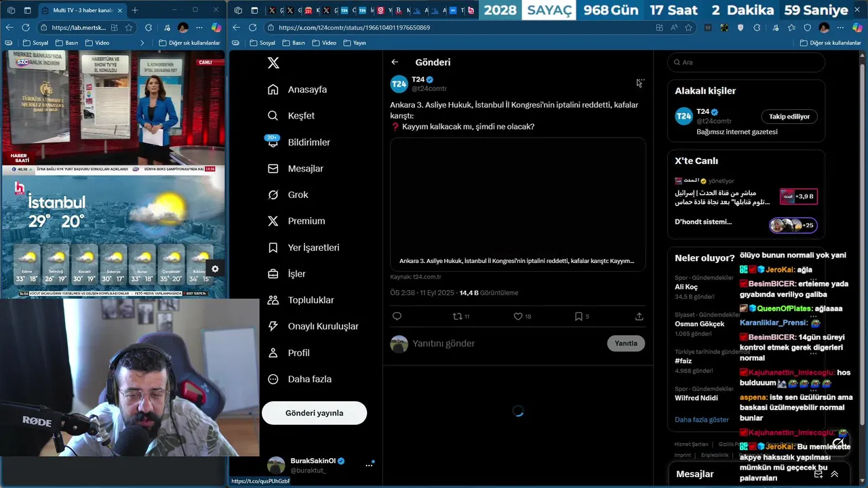Open Basın bookmarks folder in X window
Screen dimensions: 868x488
(x=294, y=43)
